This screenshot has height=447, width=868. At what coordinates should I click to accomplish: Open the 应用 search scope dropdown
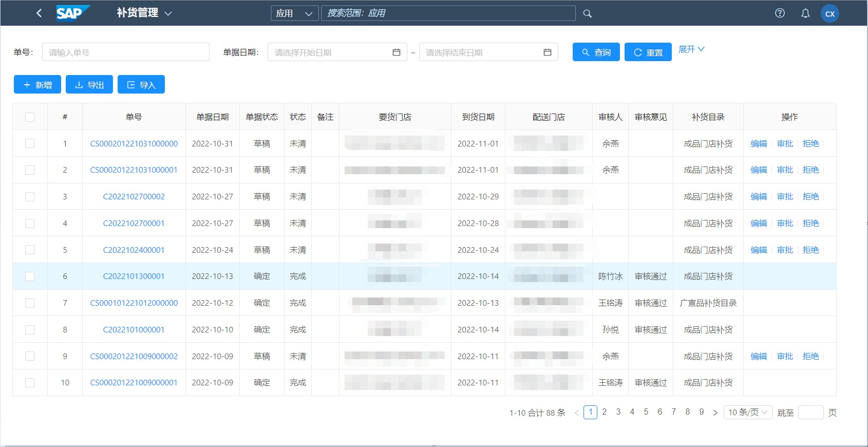click(x=294, y=13)
